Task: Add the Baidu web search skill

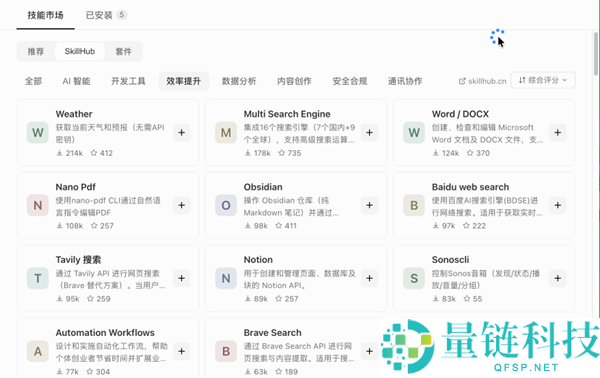Action: [558, 205]
